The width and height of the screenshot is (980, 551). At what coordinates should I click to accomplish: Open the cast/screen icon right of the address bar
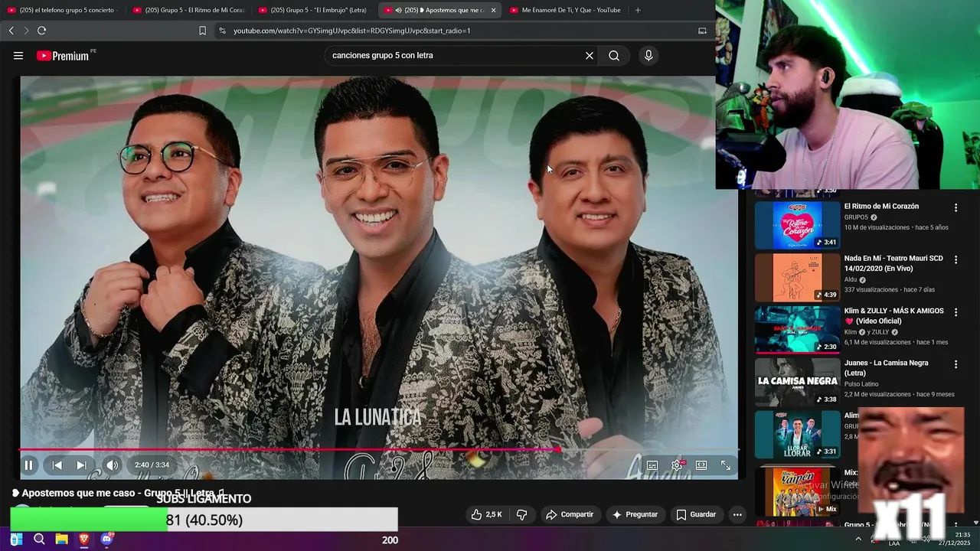(702, 31)
